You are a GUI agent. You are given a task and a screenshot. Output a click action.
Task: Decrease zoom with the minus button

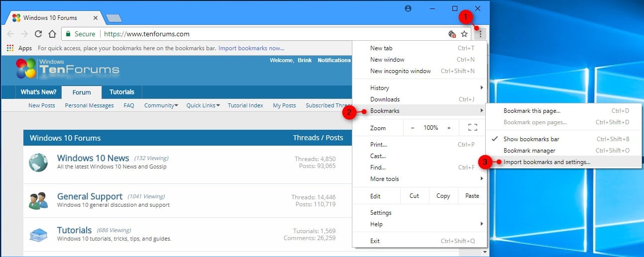[413, 128]
